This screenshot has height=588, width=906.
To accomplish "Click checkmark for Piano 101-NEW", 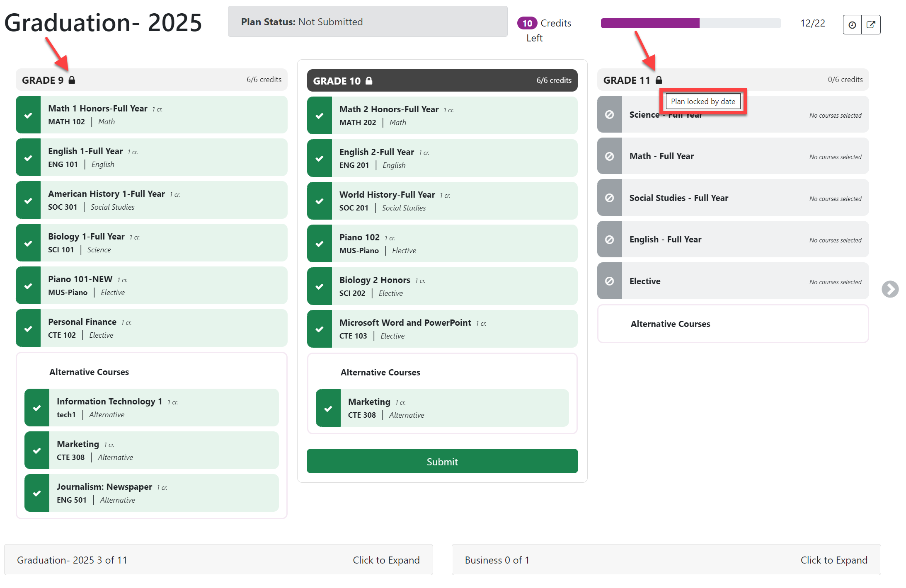I will point(28,286).
